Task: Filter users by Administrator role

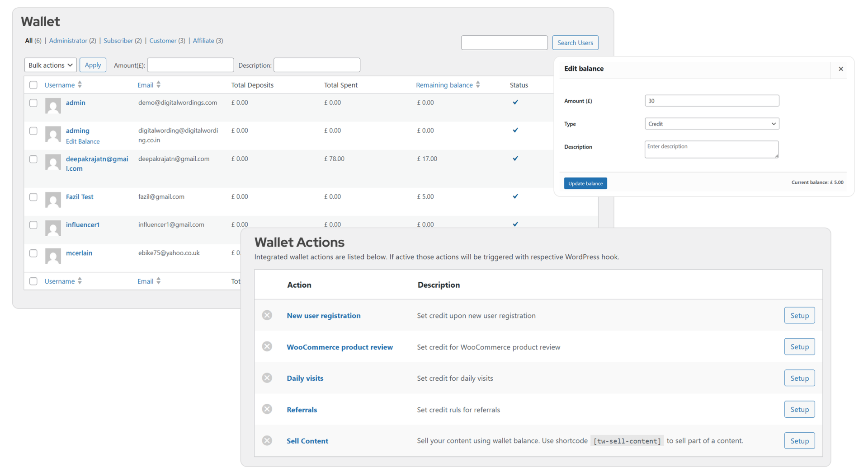Action: click(68, 41)
